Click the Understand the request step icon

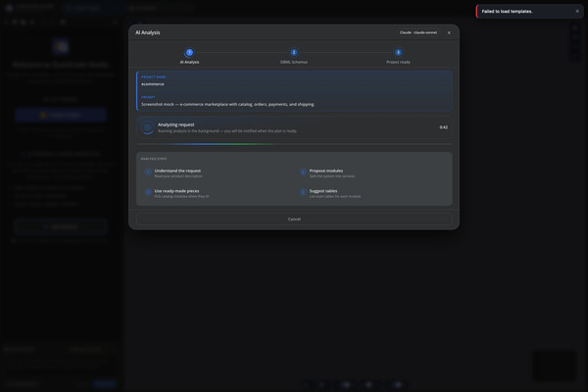148,172
